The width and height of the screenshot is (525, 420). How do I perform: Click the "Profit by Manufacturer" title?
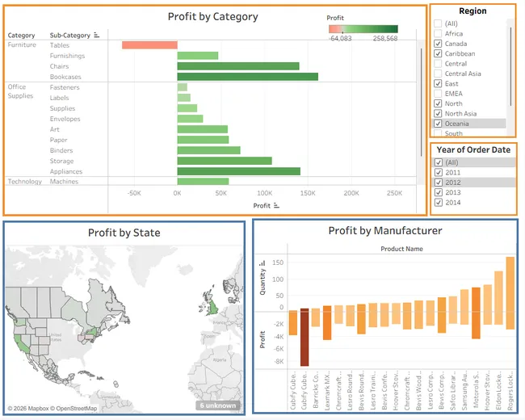[x=385, y=230]
